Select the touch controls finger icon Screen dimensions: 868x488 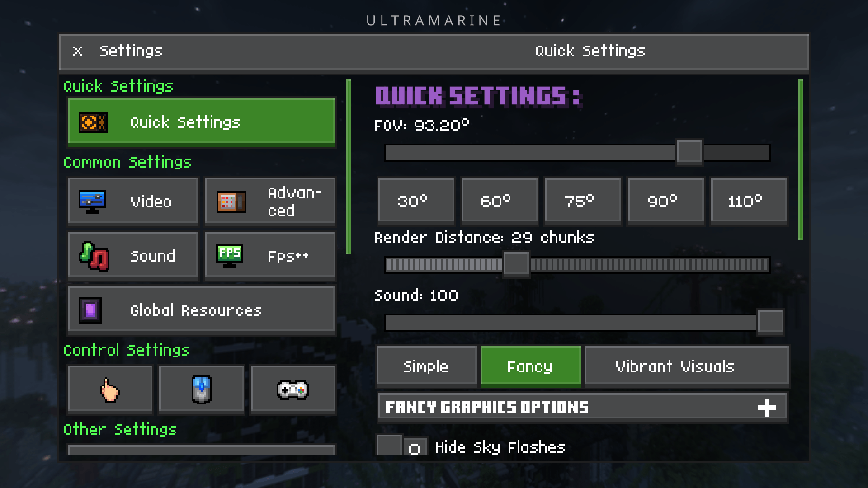click(x=110, y=389)
